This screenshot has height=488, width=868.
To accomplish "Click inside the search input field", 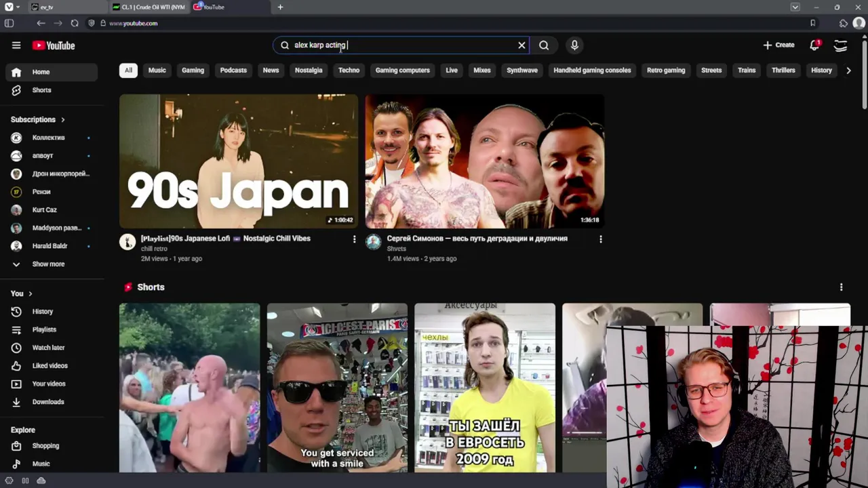I will pos(400,45).
